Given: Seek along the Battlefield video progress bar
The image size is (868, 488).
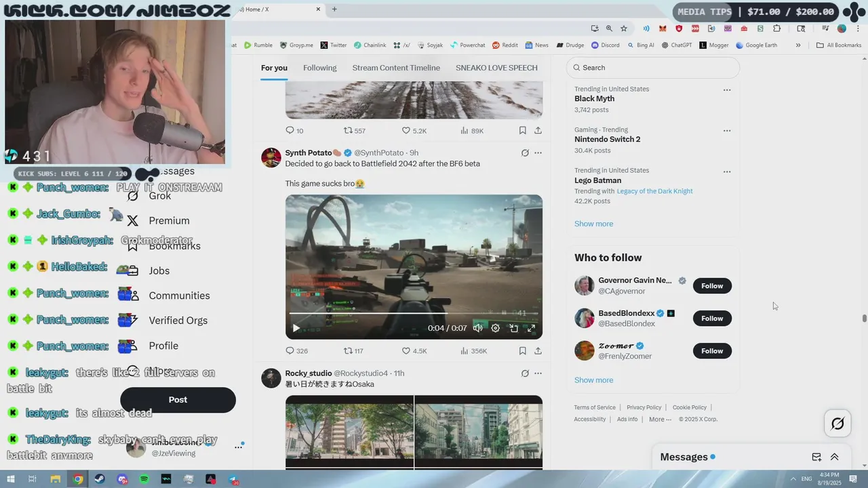Looking at the screenshot, I should [414, 313].
